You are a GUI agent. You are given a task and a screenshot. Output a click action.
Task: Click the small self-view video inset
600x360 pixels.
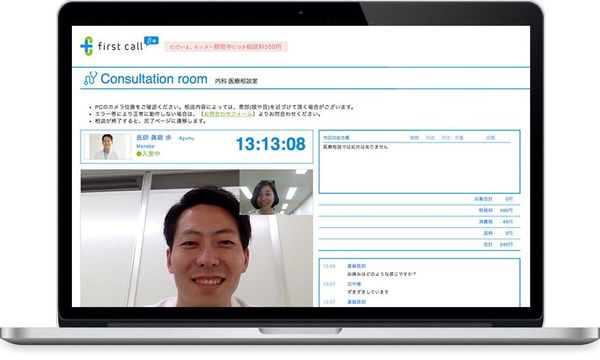pos(276,192)
